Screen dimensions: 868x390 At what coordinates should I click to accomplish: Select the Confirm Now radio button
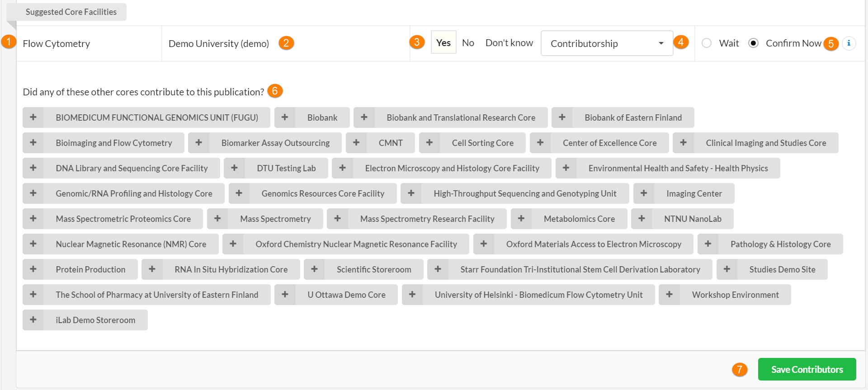[753, 43]
